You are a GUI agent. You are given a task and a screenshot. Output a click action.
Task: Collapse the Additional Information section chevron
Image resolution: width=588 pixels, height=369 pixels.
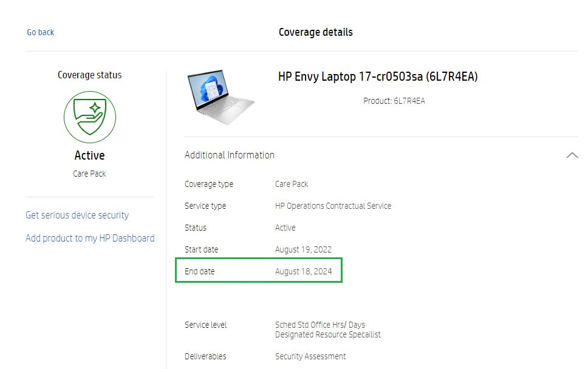tap(572, 155)
